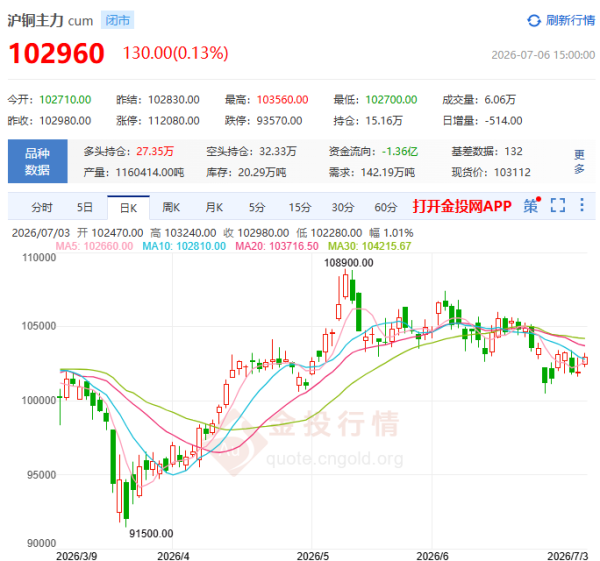Click the 需求 value 142.19万吨
The image size is (600, 561).
point(388,173)
